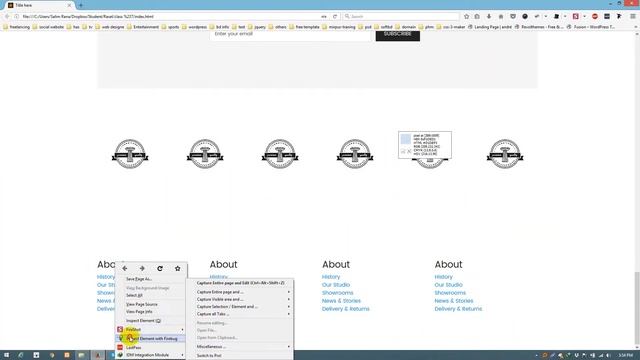Viewport: 640px width, 360px height.
Task: Reload the page from the address bar
Action: click(335, 16)
